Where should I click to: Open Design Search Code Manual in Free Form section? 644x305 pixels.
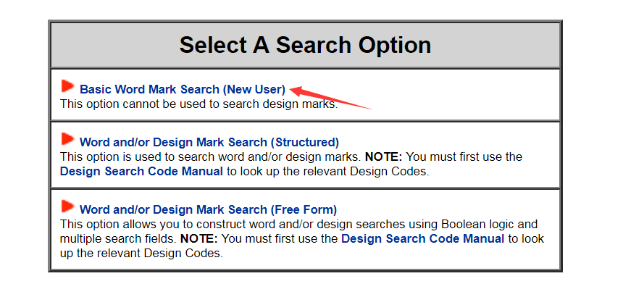[x=422, y=238]
